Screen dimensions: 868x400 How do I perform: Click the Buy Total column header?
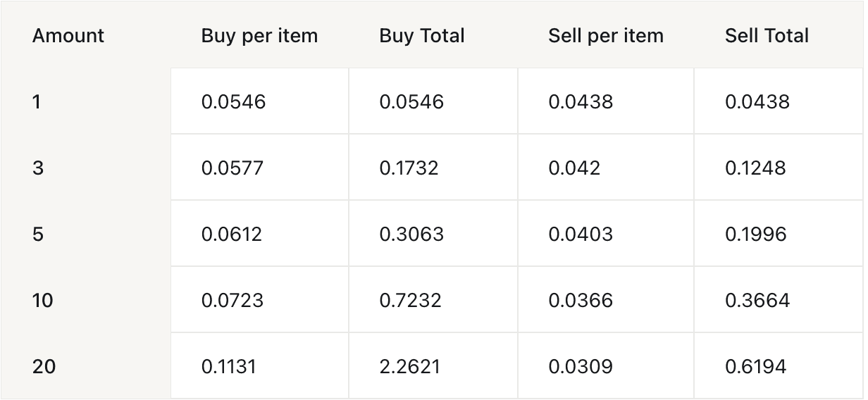(x=422, y=36)
